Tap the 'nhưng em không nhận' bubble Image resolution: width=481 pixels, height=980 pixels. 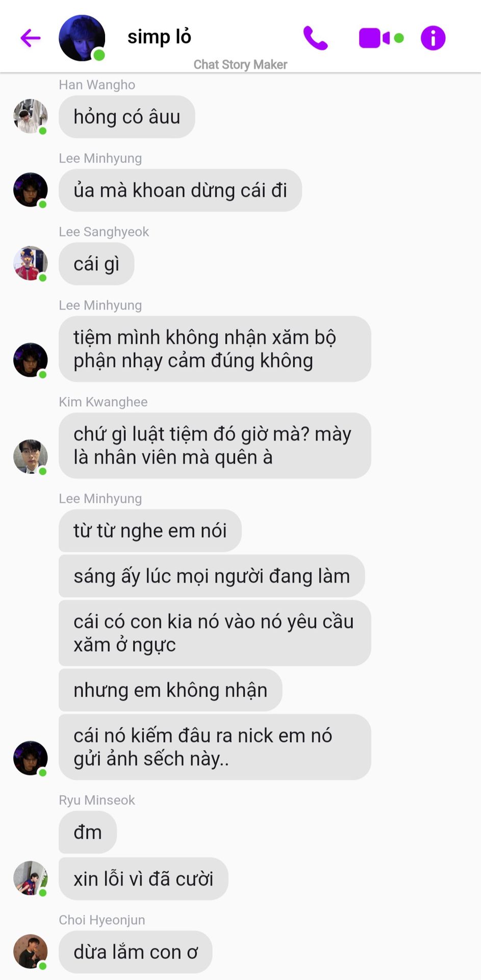170,690
